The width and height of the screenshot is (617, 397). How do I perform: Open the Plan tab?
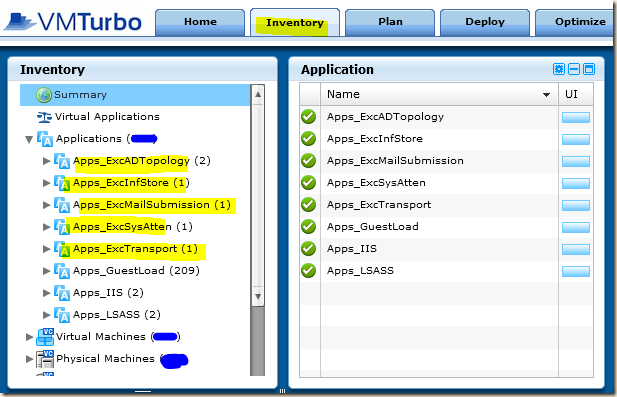(390, 22)
